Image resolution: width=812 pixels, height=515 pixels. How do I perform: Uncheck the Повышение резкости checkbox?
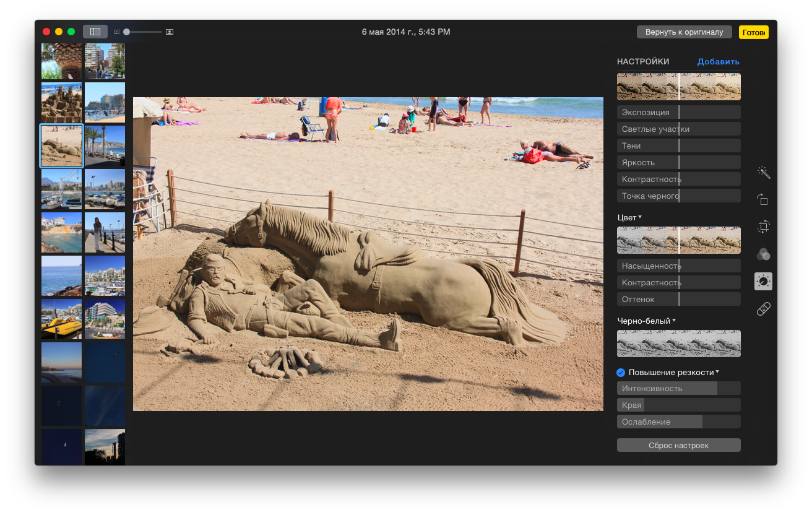coord(621,372)
